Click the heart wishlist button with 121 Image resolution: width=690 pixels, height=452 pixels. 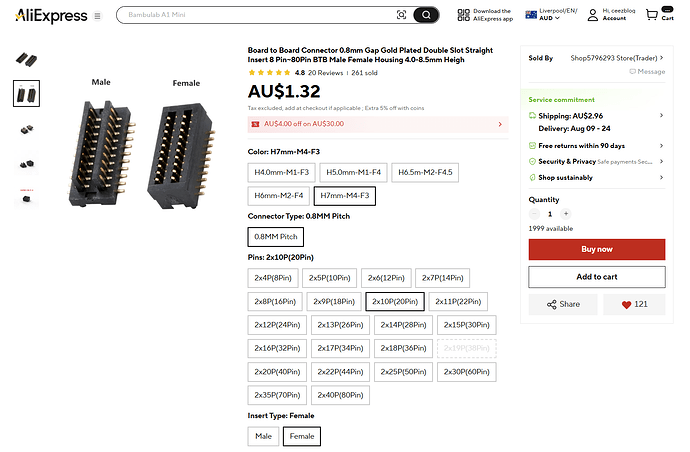click(x=634, y=304)
